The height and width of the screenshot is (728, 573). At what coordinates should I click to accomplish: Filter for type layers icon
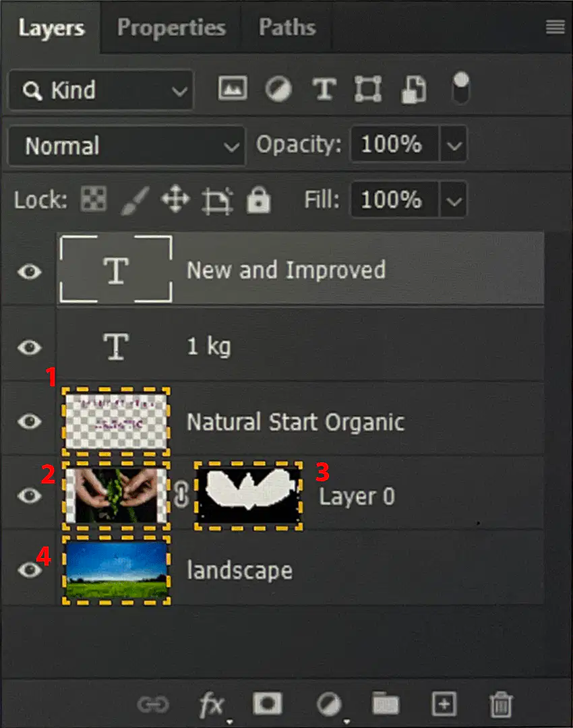[x=324, y=89]
